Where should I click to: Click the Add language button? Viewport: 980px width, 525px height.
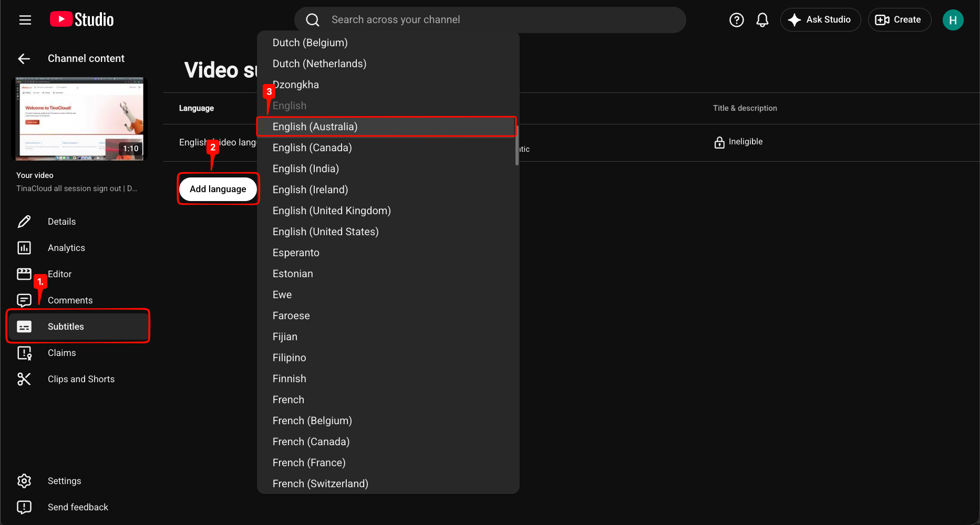click(x=218, y=189)
